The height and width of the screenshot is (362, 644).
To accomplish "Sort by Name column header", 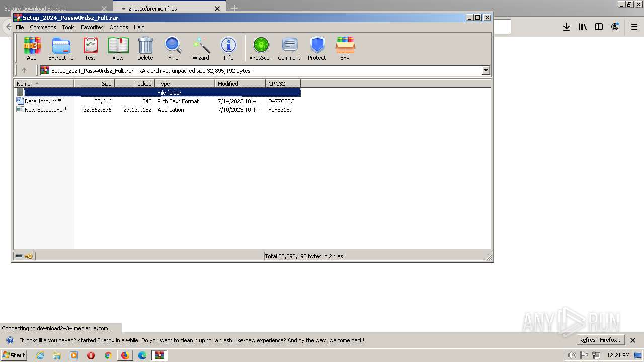I will tap(44, 84).
